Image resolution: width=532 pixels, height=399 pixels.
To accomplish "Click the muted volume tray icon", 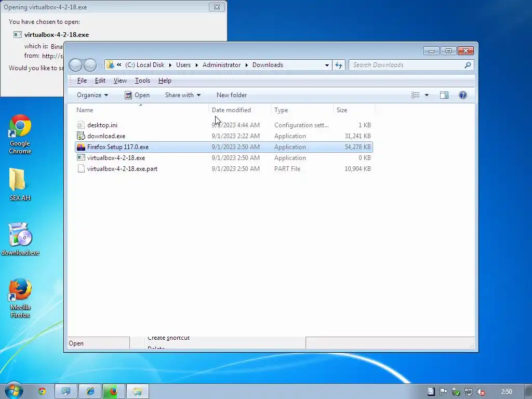I will pos(481,392).
